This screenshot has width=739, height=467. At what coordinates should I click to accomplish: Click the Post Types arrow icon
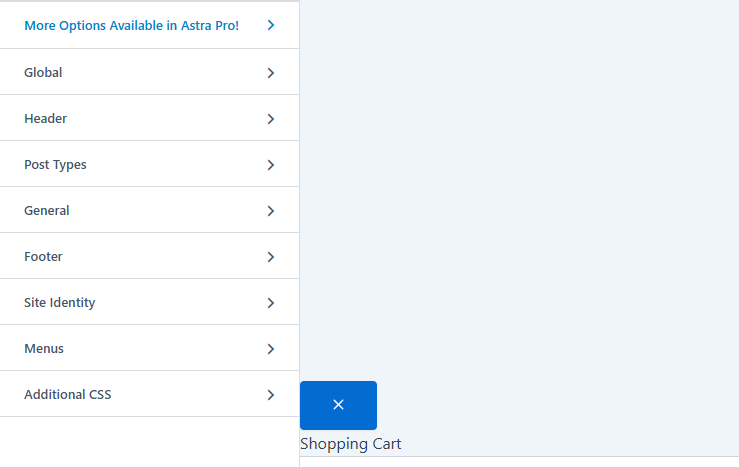[271, 165]
